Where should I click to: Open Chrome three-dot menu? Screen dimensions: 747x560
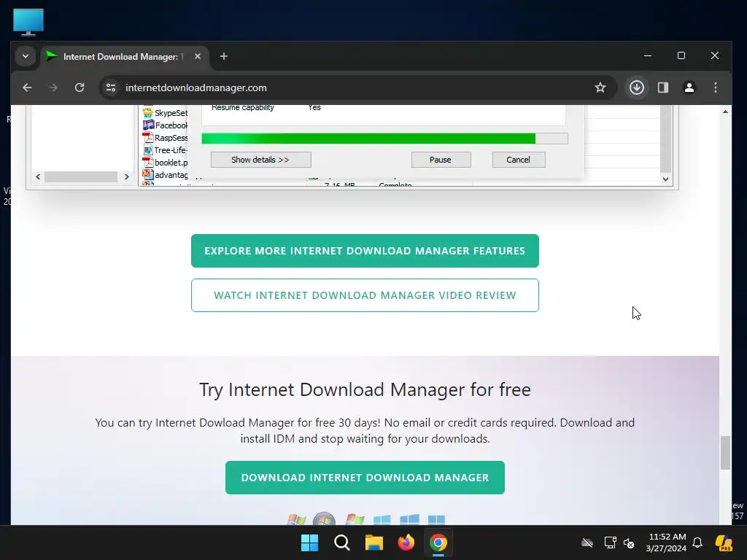pyautogui.click(x=715, y=87)
